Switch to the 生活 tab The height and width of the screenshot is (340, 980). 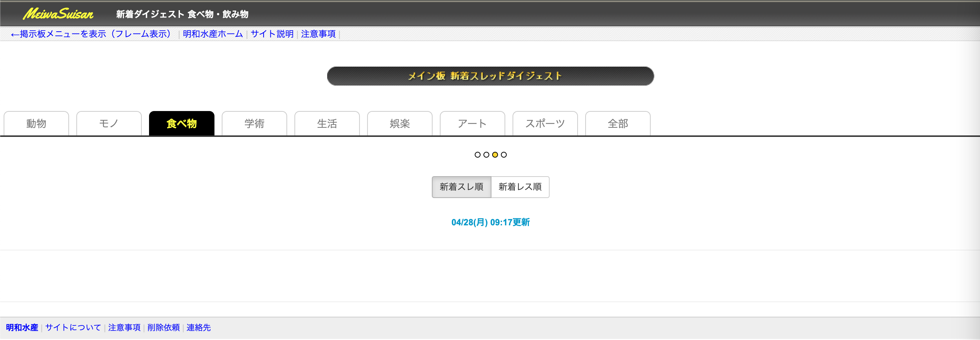point(327,123)
